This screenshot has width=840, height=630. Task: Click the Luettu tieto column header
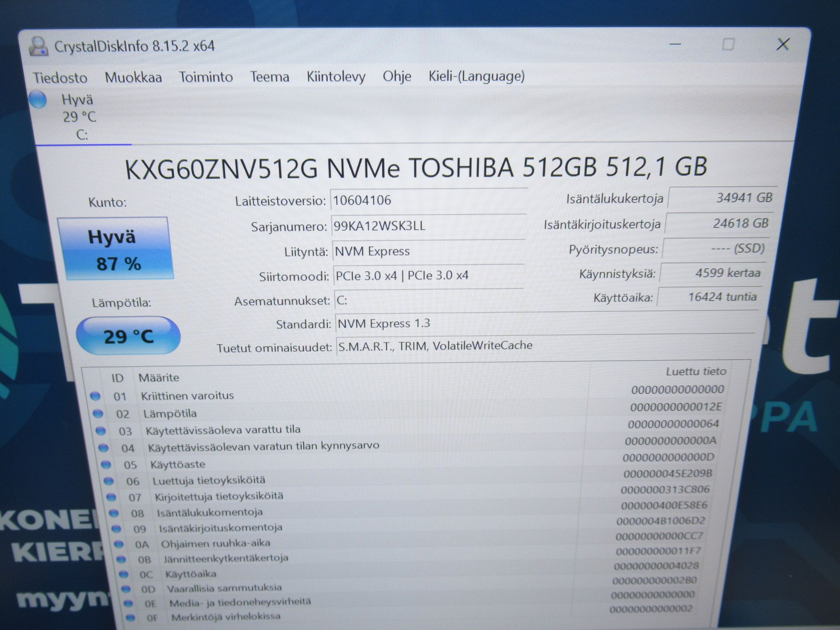[x=696, y=372]
